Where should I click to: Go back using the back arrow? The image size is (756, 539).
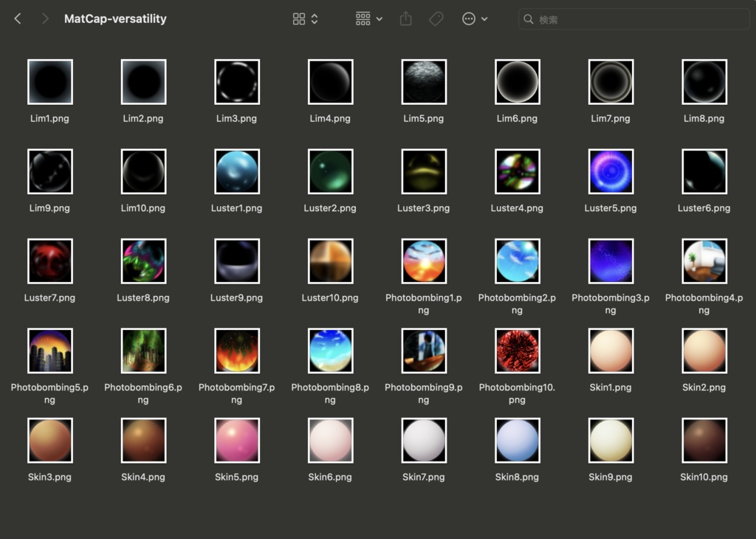click(x=16, y=18)
